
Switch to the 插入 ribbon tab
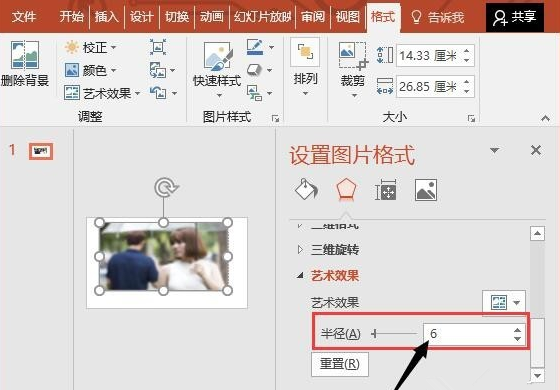tap(106, 16)
